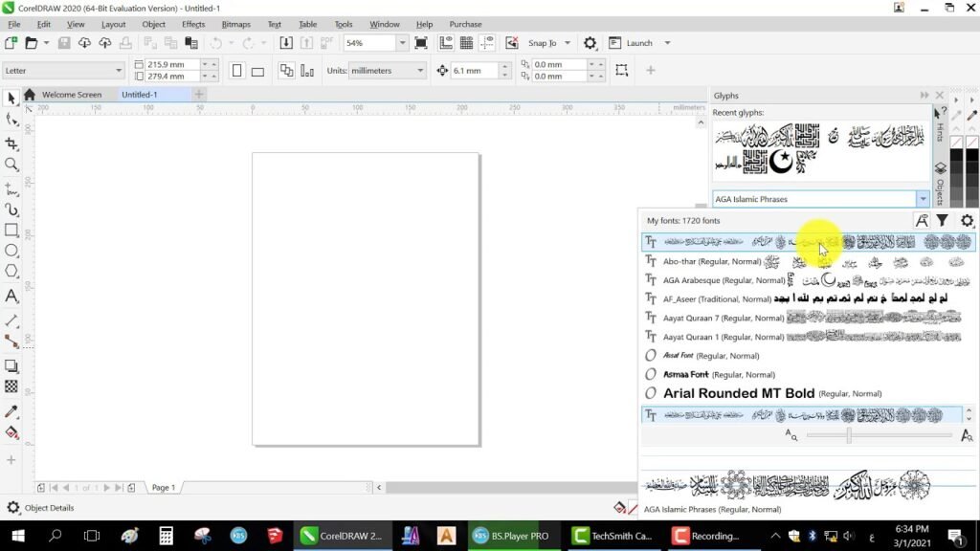980x551 pixels.
Task: Click the New document icon
Action: point(11,43)
